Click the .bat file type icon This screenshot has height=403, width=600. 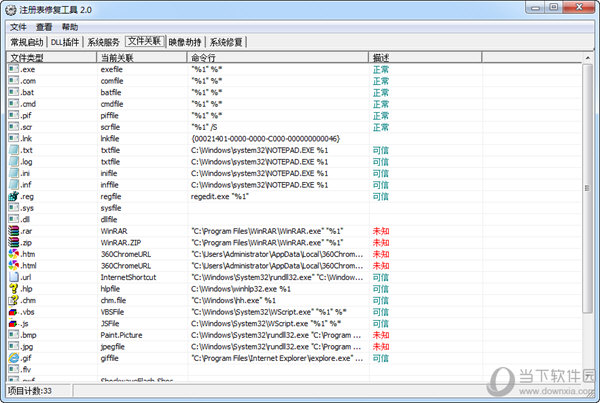[14, 92]
